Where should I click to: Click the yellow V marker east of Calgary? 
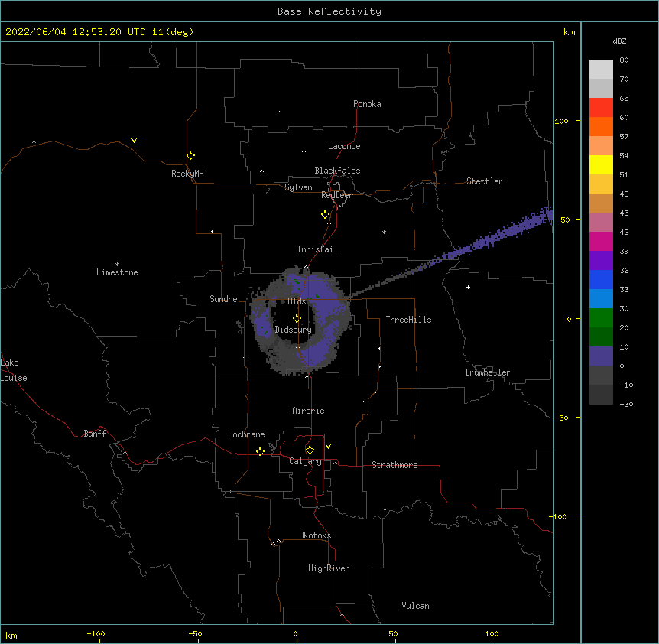[x=328, y=447]
